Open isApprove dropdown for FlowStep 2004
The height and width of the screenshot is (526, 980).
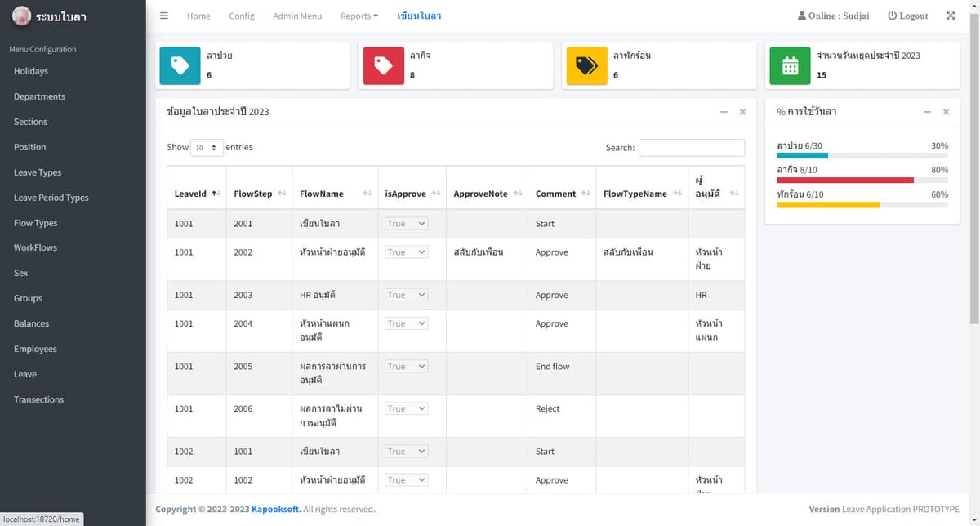(x=407, y=323)
